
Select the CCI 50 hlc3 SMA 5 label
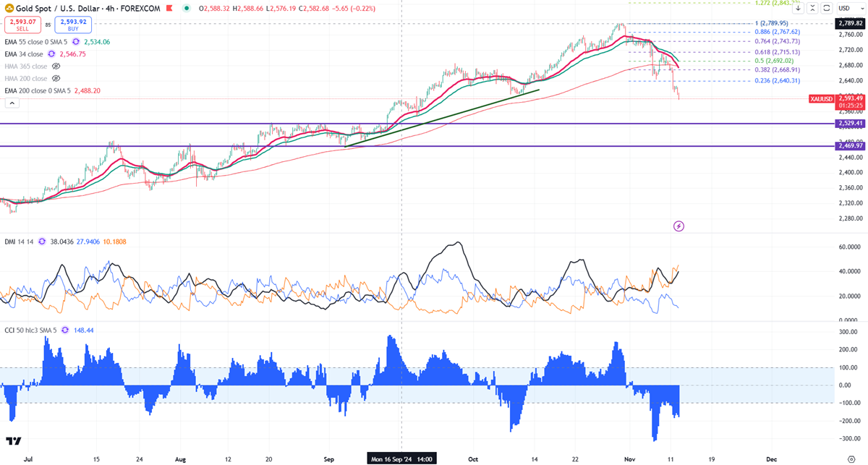pyautogui.click(x=31, y=330)
